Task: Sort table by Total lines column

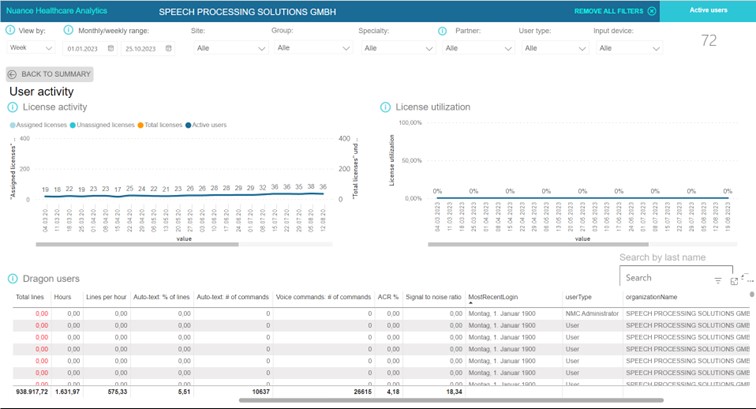Action: click(30, 297)
